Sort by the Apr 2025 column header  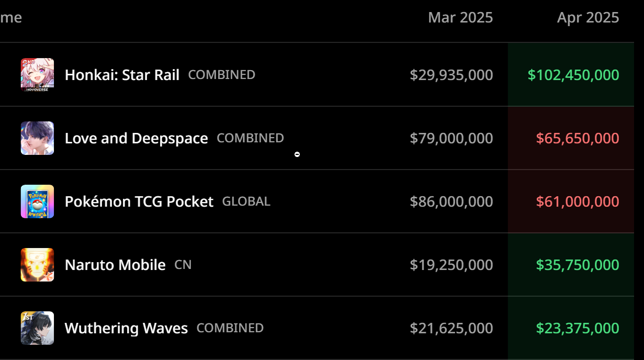588,17
